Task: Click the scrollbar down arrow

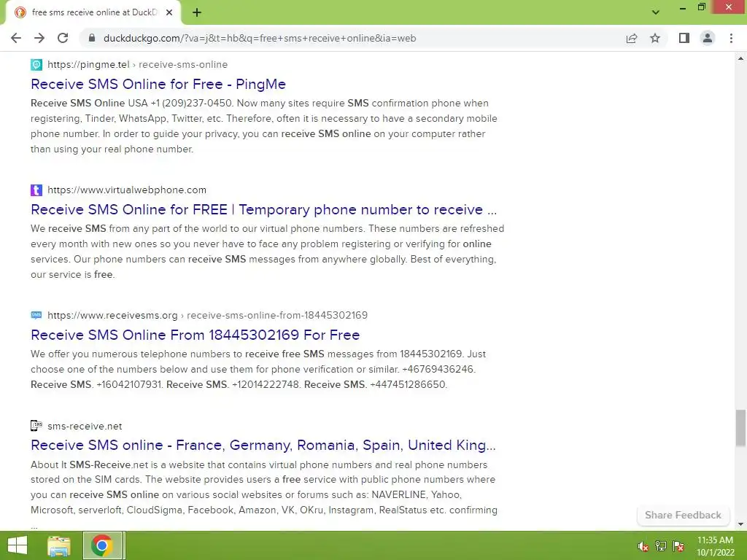Action: point(740,525)
